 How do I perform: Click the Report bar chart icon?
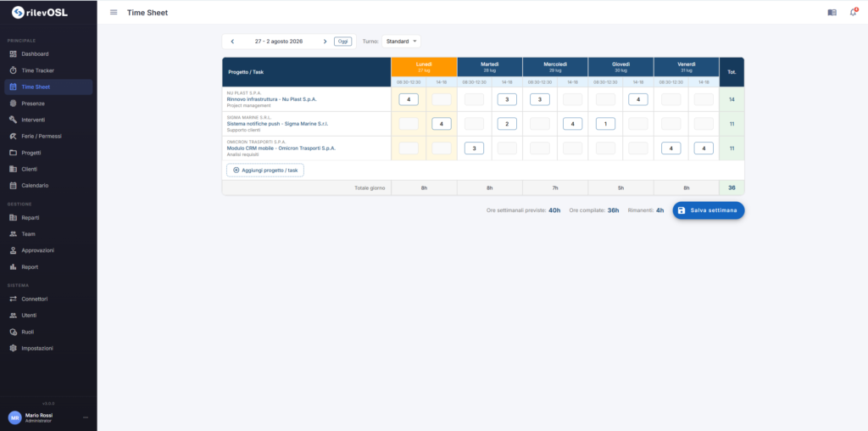coord(14,267)
